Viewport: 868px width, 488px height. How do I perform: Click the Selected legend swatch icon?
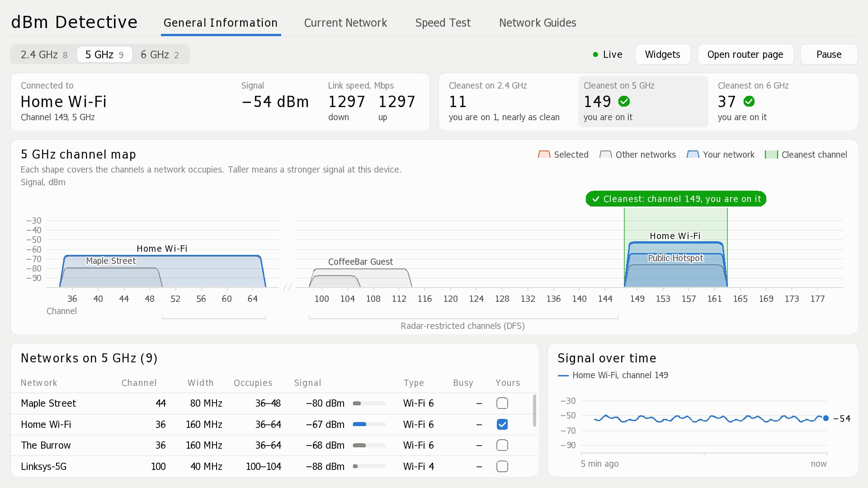tap(544, 155)
